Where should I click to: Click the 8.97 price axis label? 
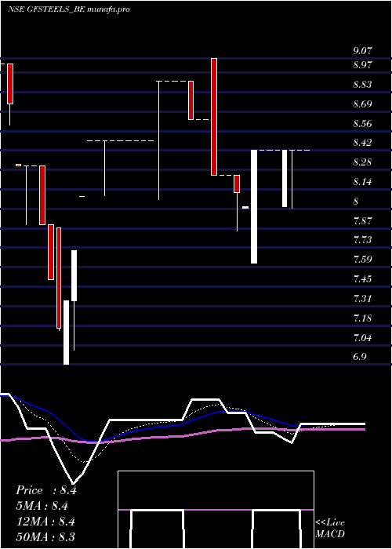(362, 65)
